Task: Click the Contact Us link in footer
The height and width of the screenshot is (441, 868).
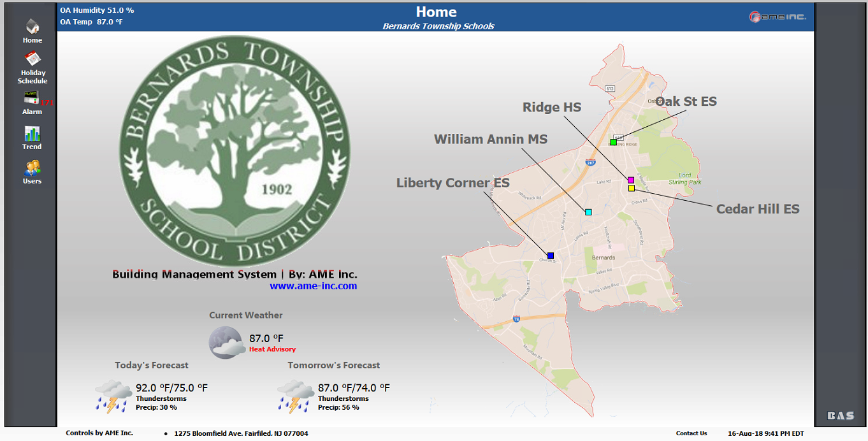Action: [691, 433]
